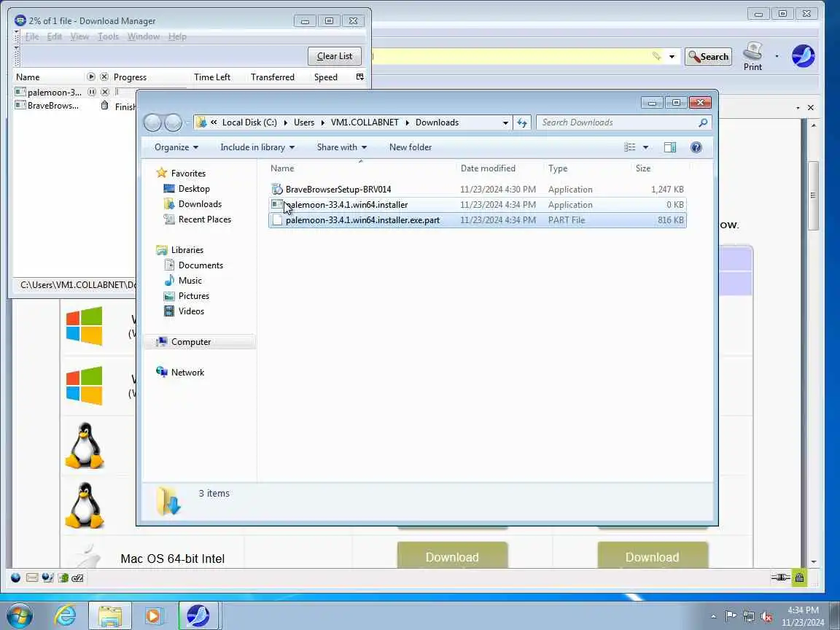The image size is (840, 630).
Task: Click the Explorer Forward navigation button
Action: pyautogui.click(x=173, y=122)
